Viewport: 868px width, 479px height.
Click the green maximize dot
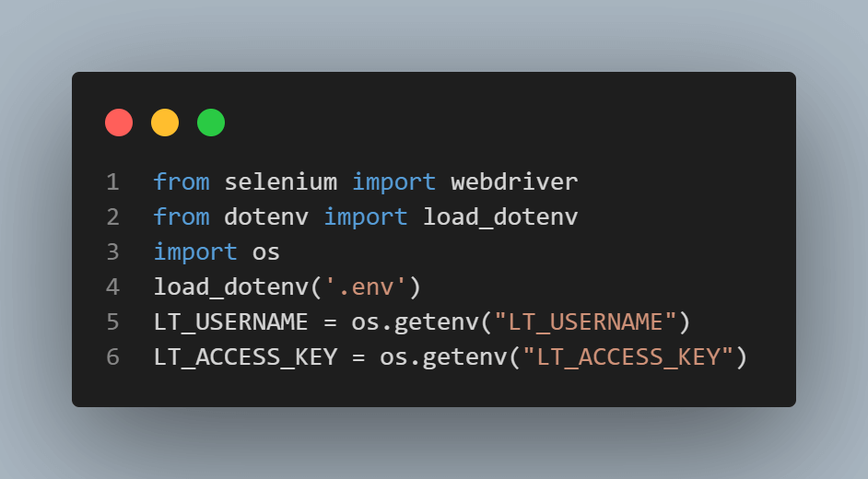click(211, 123)
